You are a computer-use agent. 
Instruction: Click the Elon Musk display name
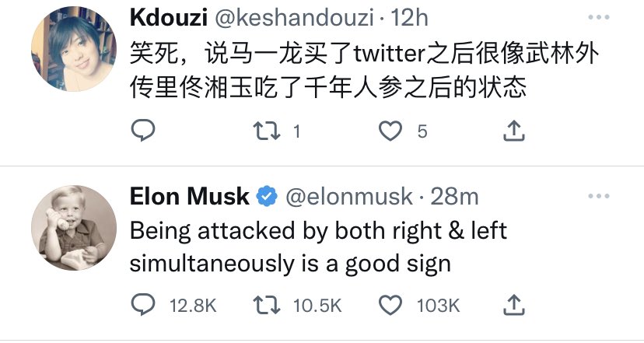click(x=190, y=197)
